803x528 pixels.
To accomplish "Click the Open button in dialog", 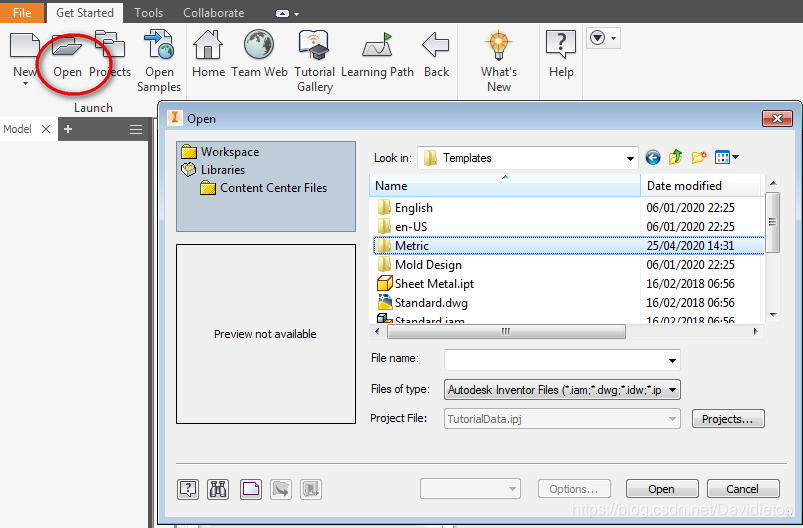I will pyautogui.click(x=662, y=489).
